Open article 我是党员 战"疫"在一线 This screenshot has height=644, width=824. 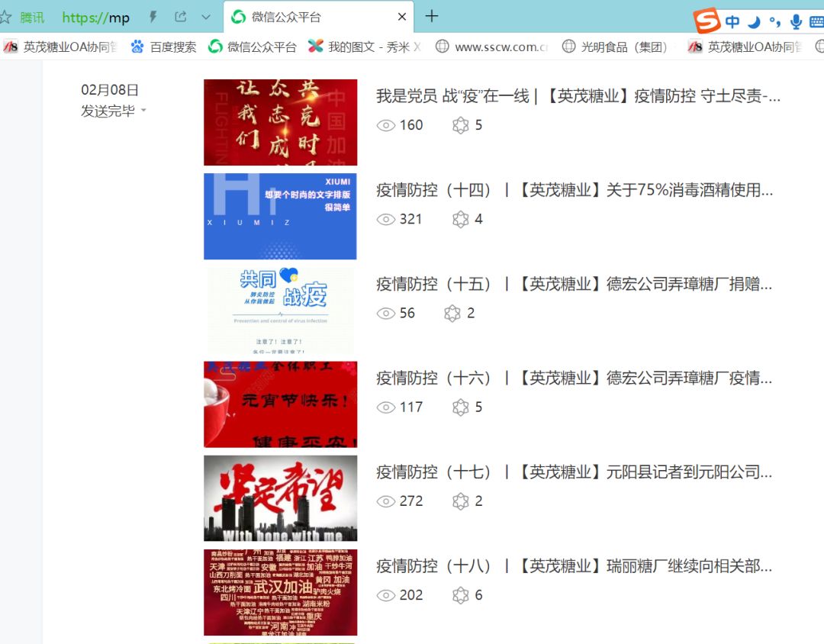[578, 96]
